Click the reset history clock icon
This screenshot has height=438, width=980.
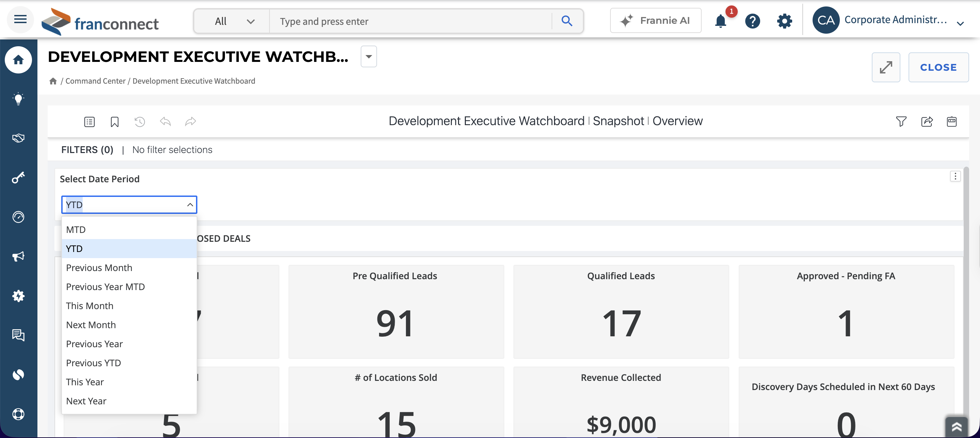pyautogui.click(x=140, y=122)
